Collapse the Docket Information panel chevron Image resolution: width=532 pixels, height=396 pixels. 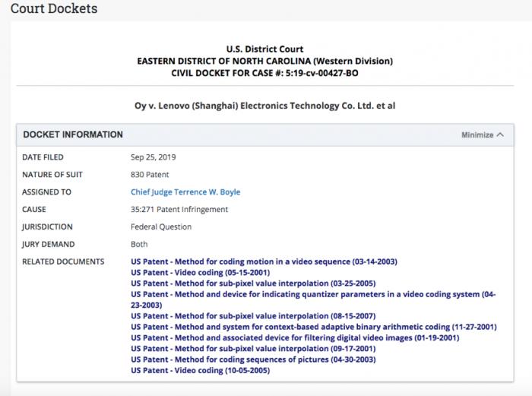click(x=500, y=135)
